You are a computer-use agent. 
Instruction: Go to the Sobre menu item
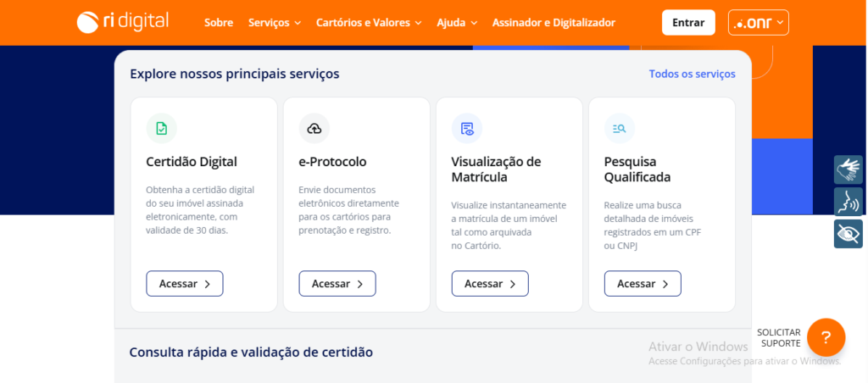point(219,23)
